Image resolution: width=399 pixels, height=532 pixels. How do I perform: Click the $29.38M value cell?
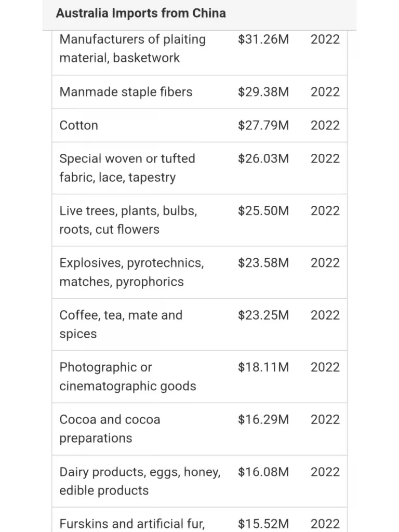click(263, 92)
